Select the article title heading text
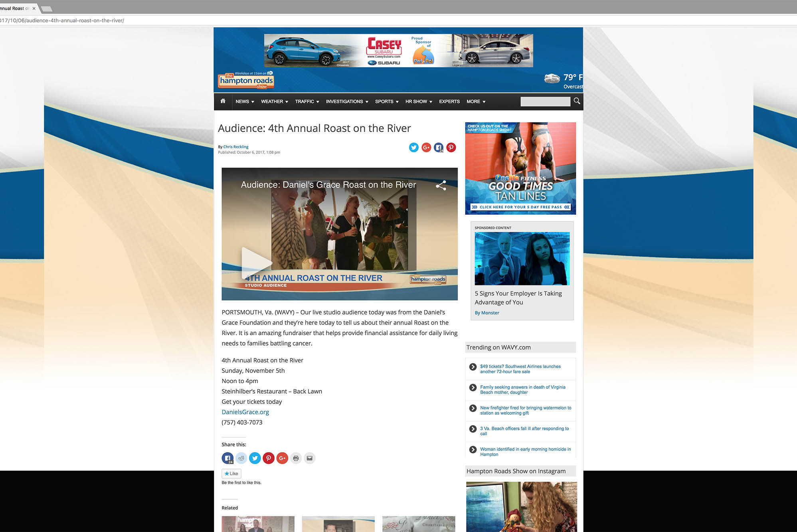This screenshot has width=797, height=532. (x=314, y=128)
